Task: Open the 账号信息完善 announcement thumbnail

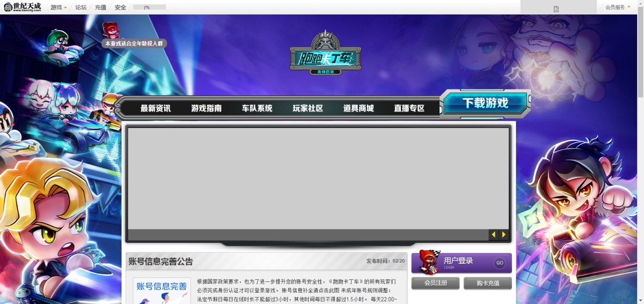Action: click(x=162, y=291)
